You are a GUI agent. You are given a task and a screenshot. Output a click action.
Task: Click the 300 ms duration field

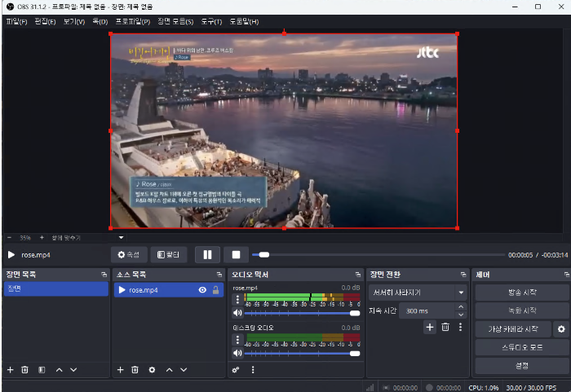427,311
